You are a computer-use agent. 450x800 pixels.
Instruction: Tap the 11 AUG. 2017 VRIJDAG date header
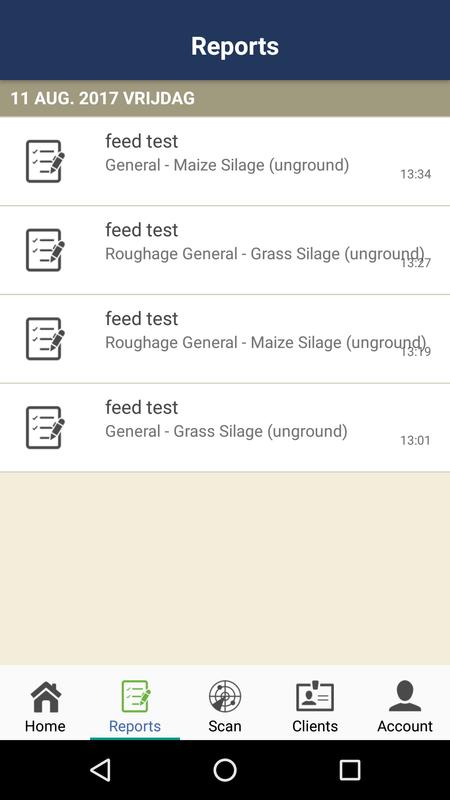pyautogui.click(x=103, y=98)
